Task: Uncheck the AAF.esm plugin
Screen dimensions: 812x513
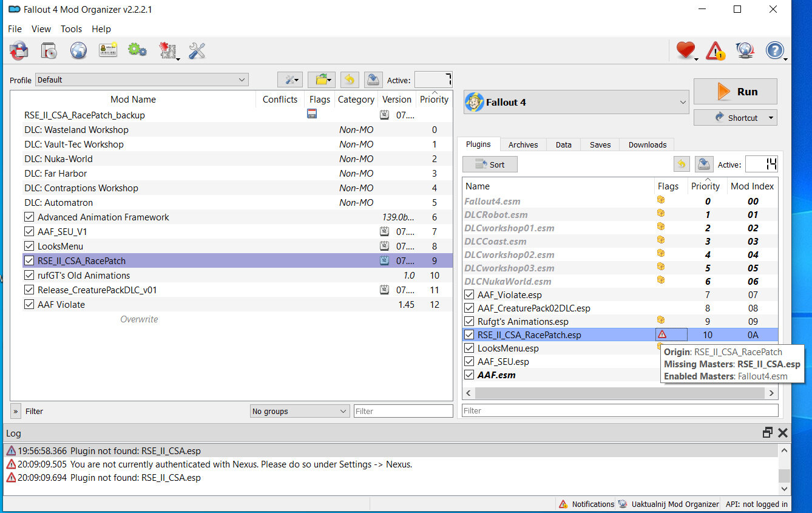Action: [x=469, y=375]
